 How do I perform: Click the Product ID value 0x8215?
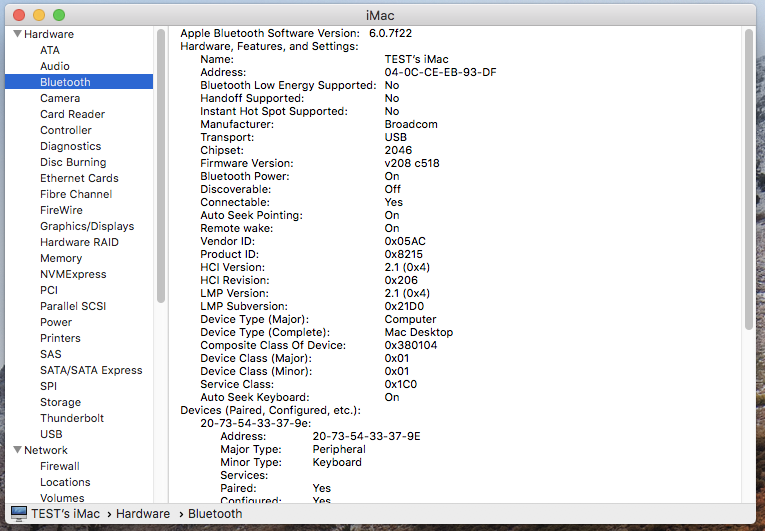click(x=404, y=254)
